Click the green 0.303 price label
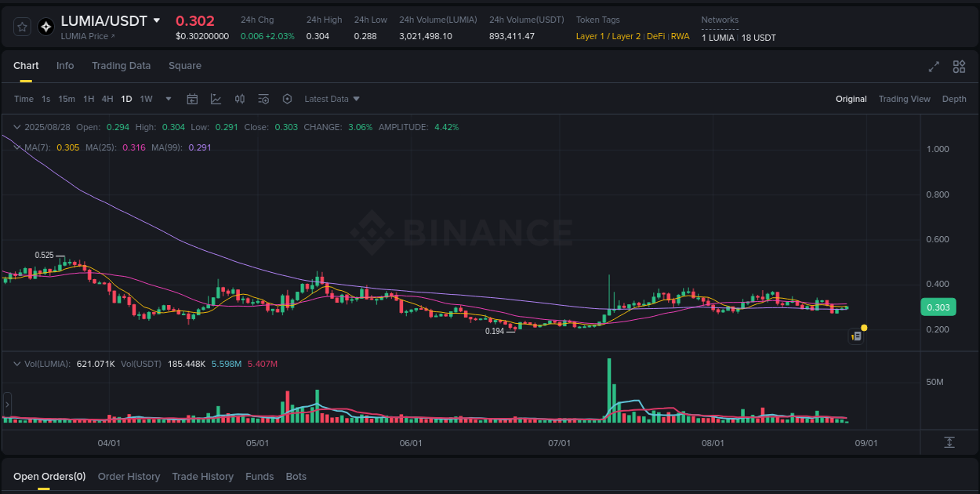This screenshot has height=494, width=980. (938, 307)
